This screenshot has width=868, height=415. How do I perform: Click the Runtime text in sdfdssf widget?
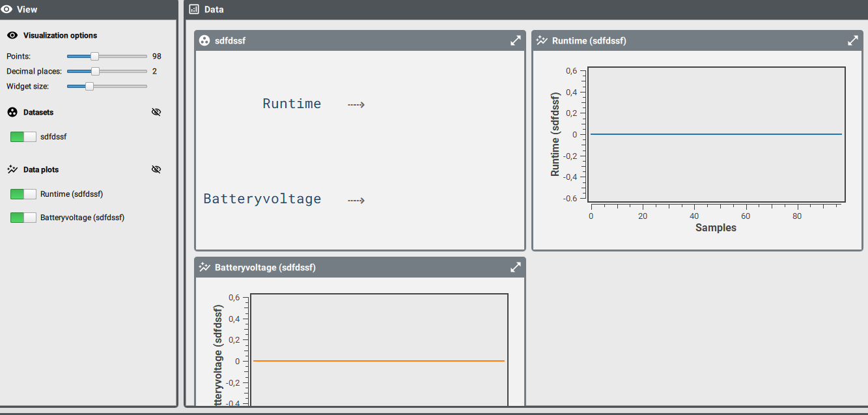(x=292, y=104)
